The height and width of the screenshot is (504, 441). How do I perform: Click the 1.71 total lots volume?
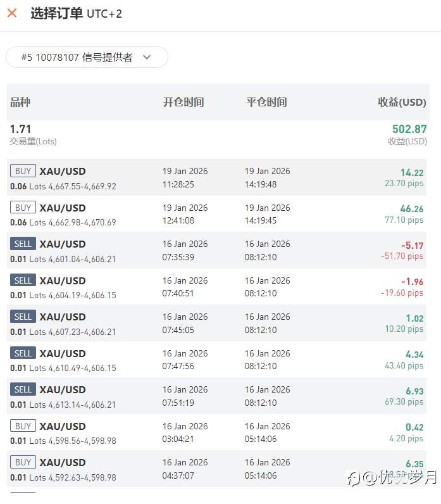pyautogui.click(x=20, y=129)
